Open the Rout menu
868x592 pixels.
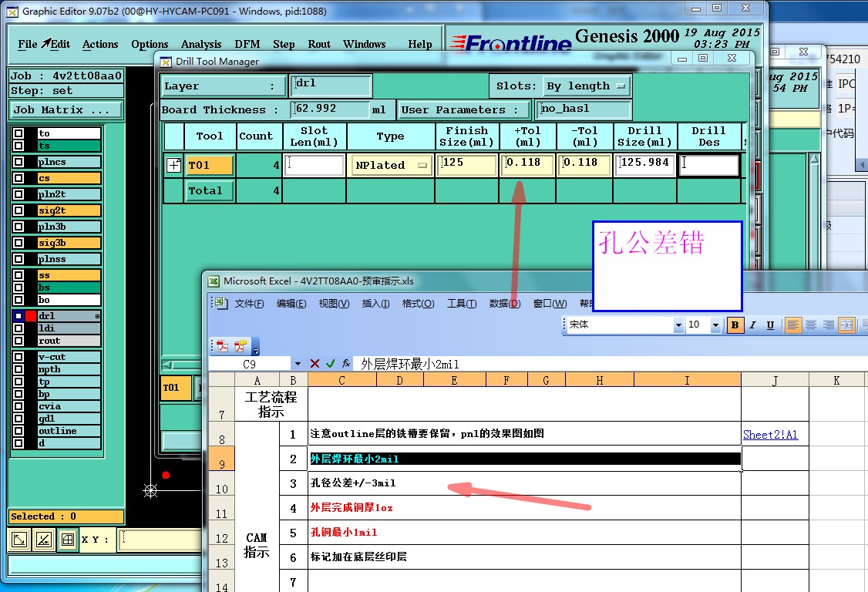coord(319,44)
